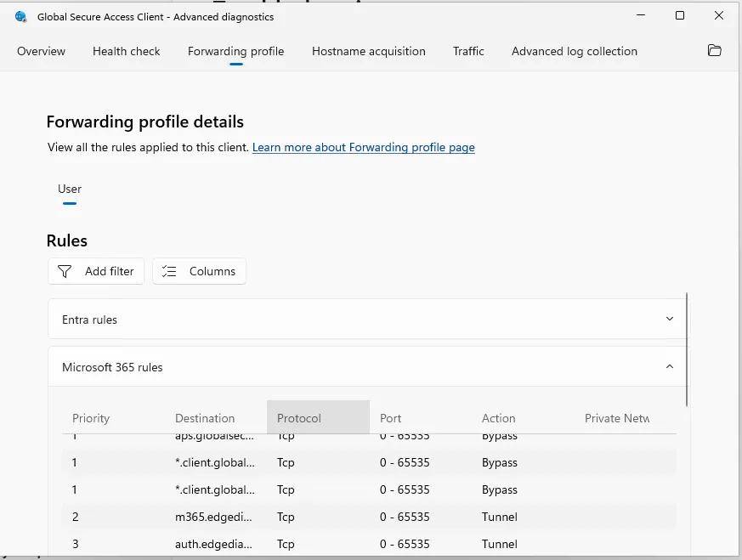The width and height of the screenshot is (742, 560).
Task: Switch to the Overview tab
Action: (41, 51)
